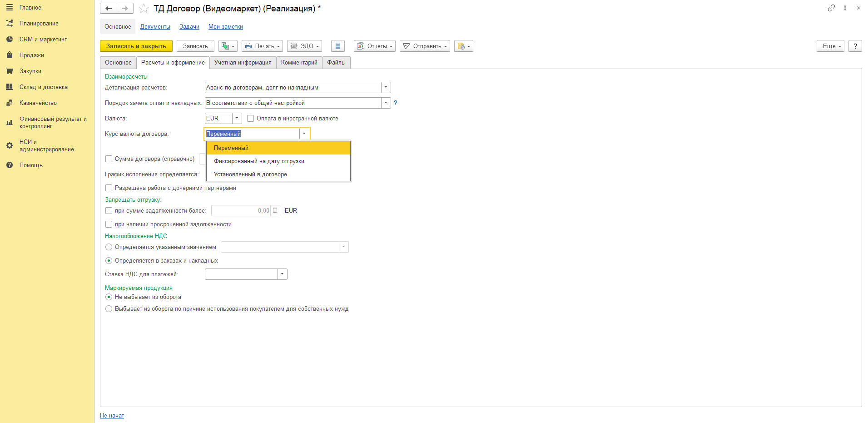Image resolution: width=868 pixels, height=423 pixels.
Task: Open the calculator icon in debt amount field
Action: coord(275,210)
